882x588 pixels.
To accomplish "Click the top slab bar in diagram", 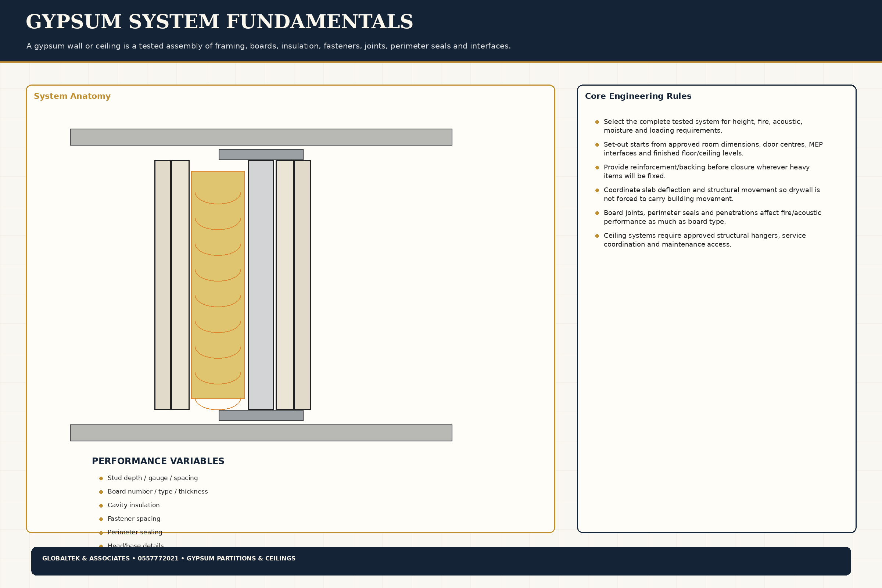I will [x=261, y=137].
